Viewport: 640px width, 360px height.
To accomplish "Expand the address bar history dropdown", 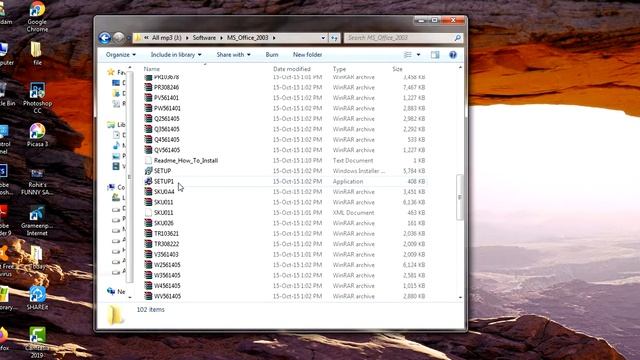I will tap(323, 38).
